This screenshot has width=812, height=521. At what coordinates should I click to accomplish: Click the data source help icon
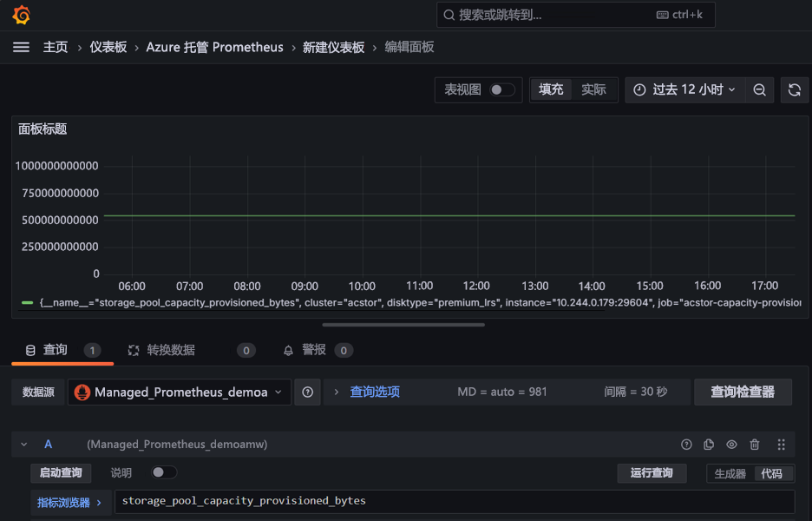click(307, 392)
